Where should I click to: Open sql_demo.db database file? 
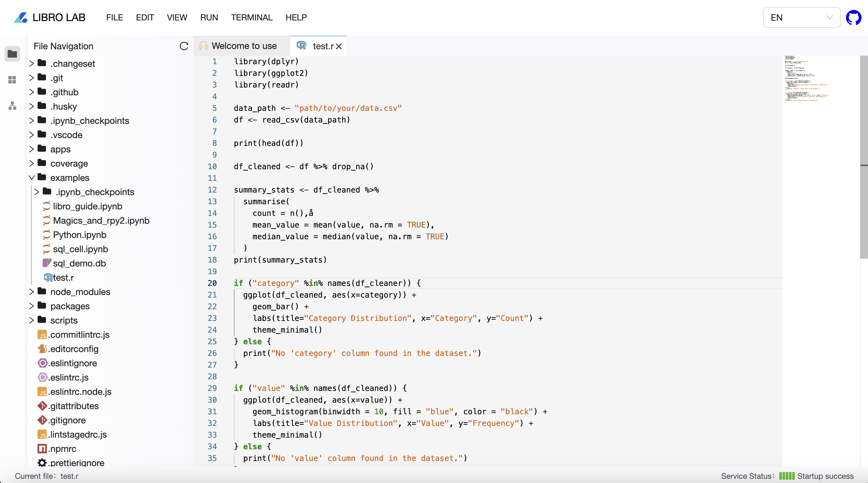click(x=79, y=263)
